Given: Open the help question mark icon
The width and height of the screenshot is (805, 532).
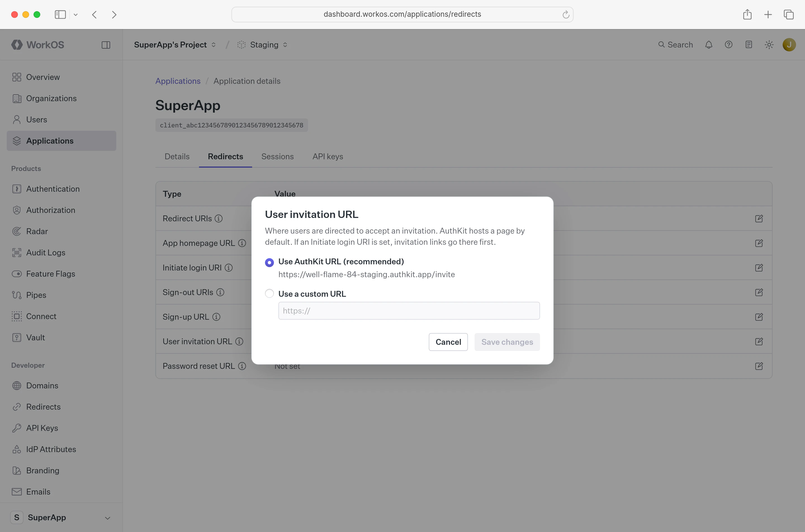Looking at the screenshot, I should click(729, 45).
